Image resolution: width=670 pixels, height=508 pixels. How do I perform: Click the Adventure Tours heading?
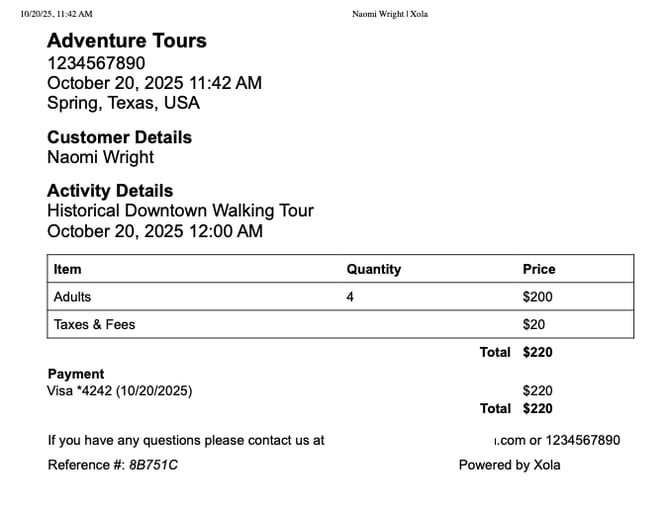coord(127,41)
